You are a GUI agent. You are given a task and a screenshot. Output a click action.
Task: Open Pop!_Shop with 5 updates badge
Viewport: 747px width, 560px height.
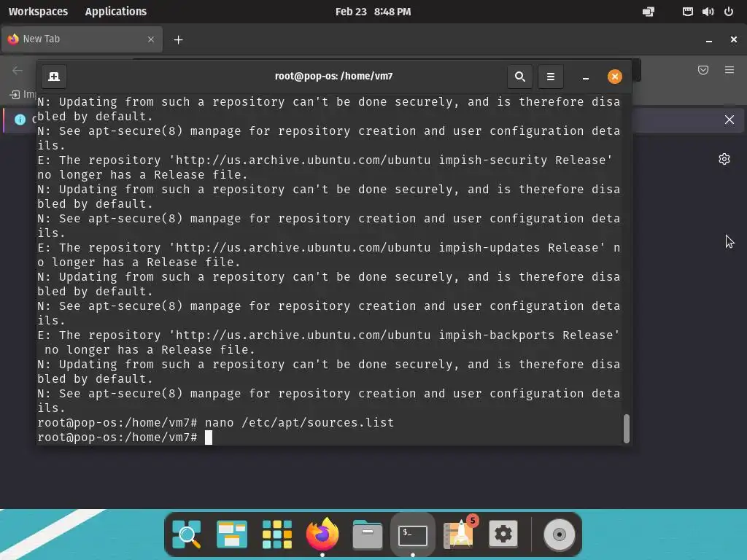(x=458, y=534)
